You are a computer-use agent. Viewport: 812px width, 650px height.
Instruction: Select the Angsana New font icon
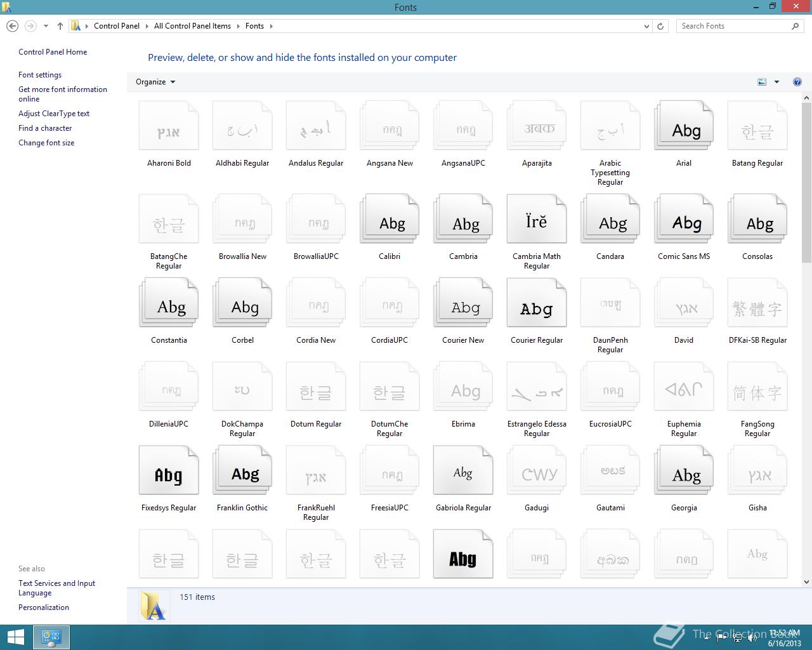click(390, 126)
